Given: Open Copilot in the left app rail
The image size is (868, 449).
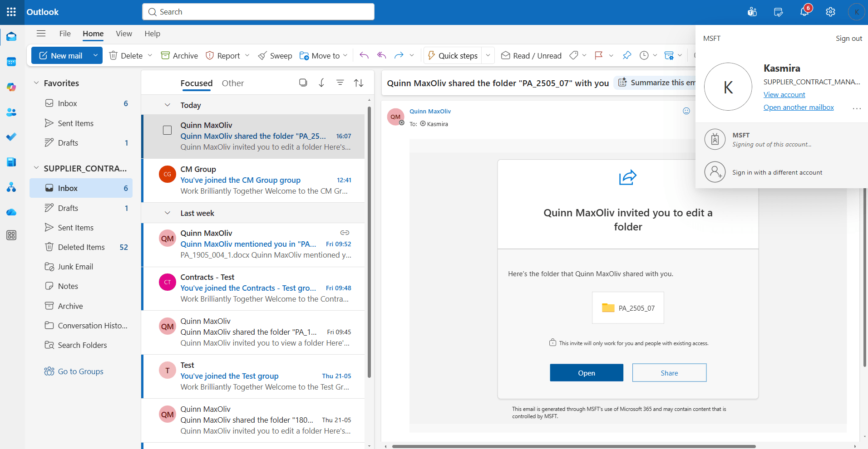Looking at the screenshot, I should 11,87.
